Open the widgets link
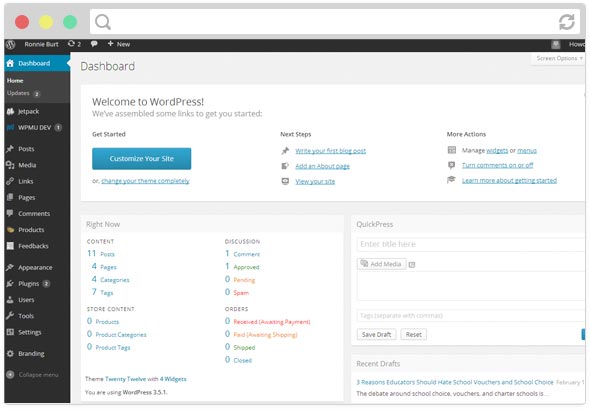 click(497, 150)
